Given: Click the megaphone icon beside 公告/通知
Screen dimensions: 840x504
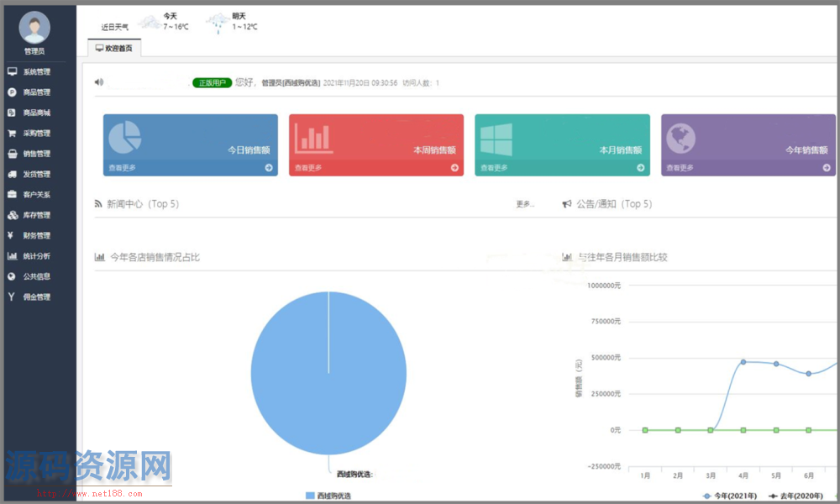Looking at the screenshot, I should [567, 203].
